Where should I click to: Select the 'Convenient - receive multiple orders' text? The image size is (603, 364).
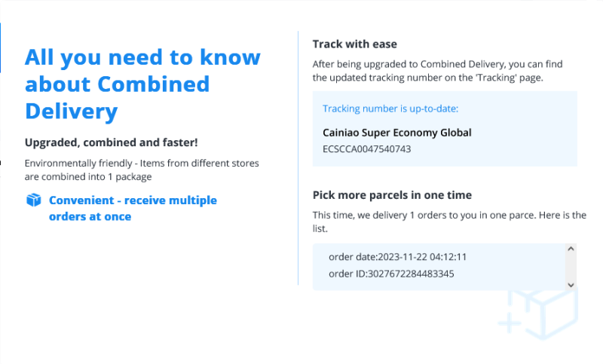(x=133, y=209)
